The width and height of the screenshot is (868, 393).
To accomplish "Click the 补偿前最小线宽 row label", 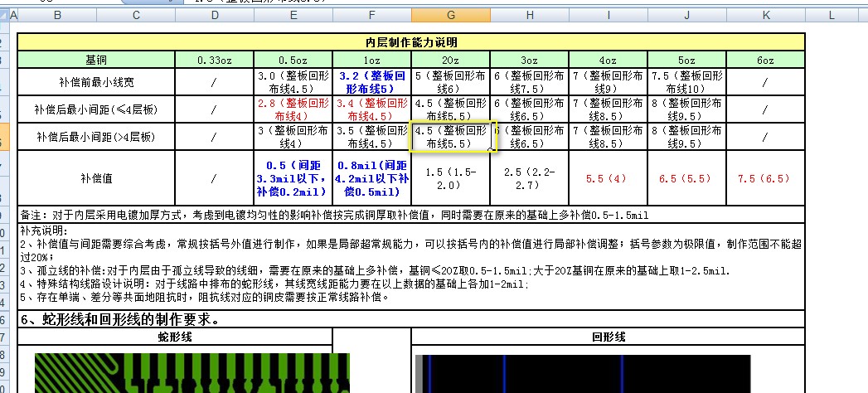I will (x=96, y=82).
